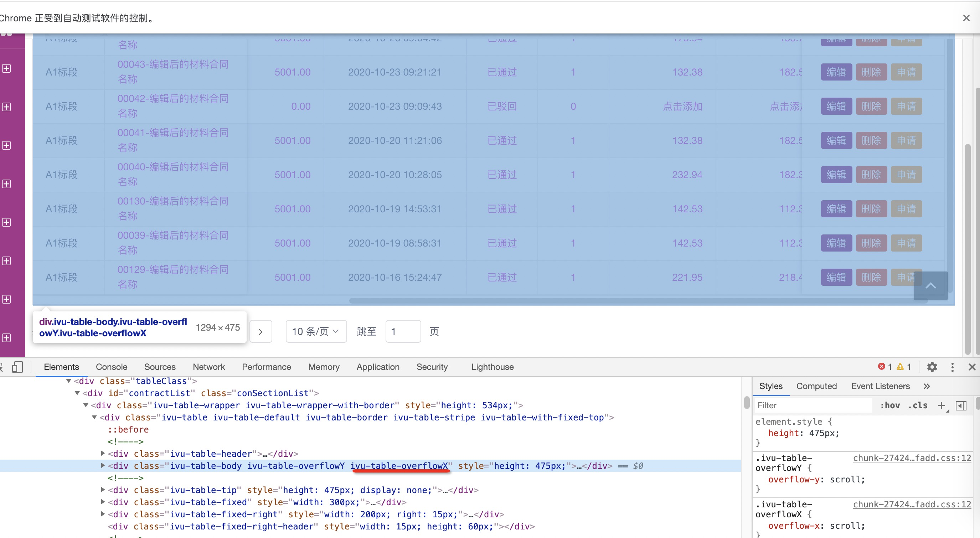Toggle the .cls class editor

(x=918, y=405)
